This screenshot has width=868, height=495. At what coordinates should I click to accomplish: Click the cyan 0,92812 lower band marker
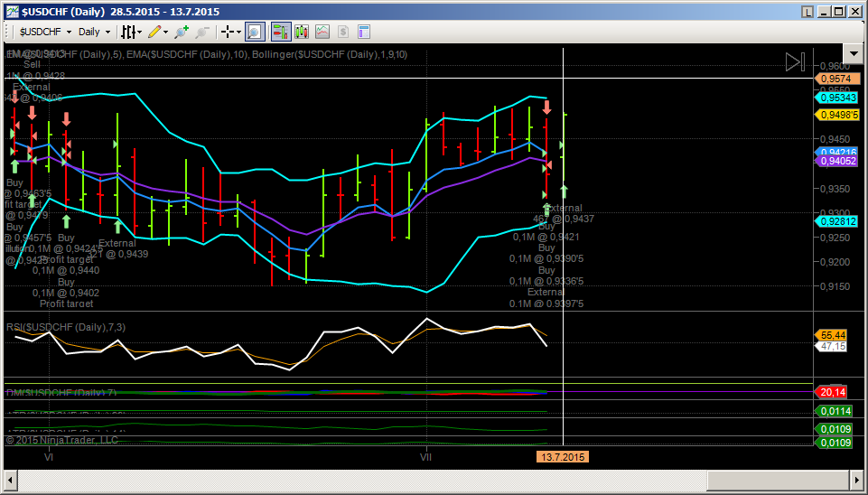coord(837,221)
